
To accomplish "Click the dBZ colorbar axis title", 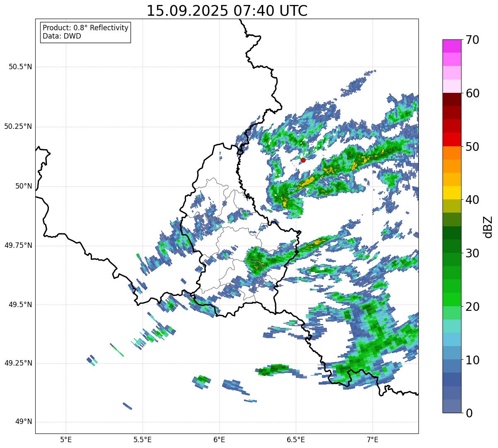I will pos(488,227).
